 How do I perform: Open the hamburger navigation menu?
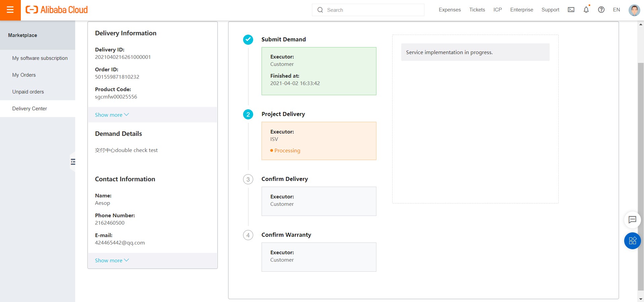[x=10, y=10]
